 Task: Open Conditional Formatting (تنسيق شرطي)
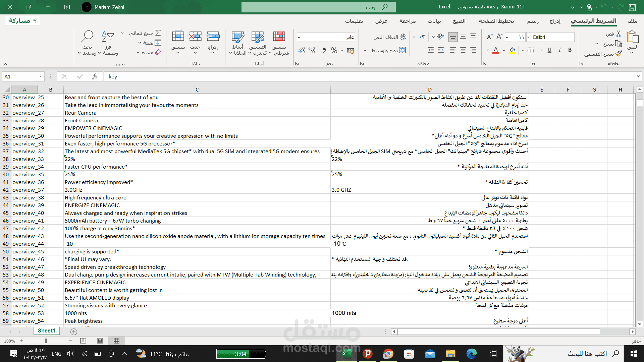click(x=279, y=43)
